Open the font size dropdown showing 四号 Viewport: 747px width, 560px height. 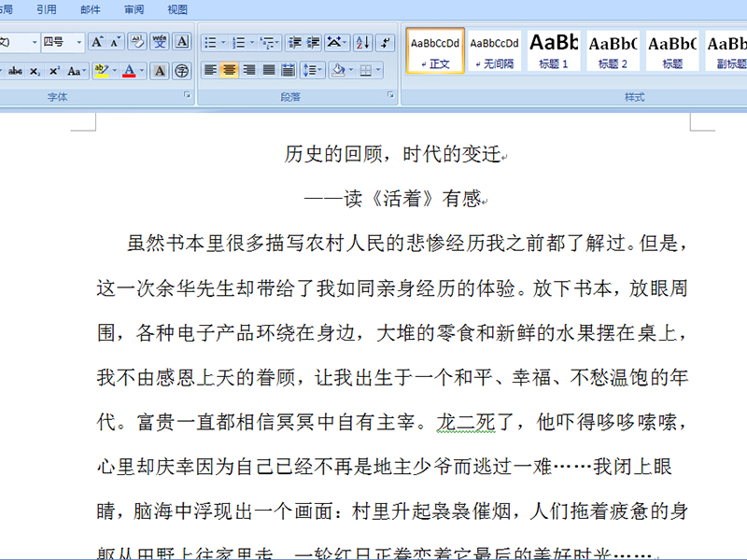click(63, 42)
